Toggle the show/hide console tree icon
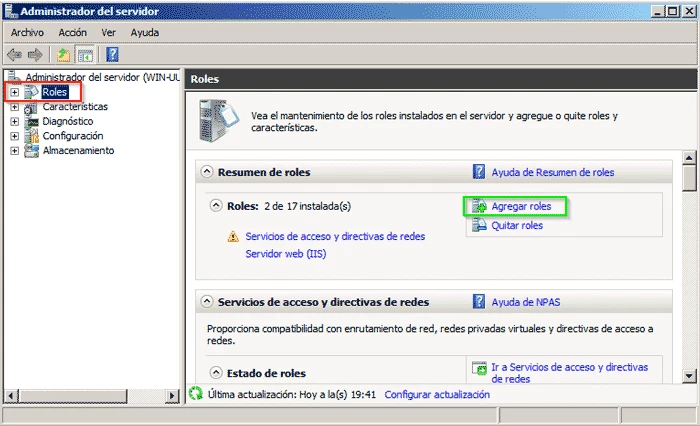700x426 pixels. (x=85, y=55)
